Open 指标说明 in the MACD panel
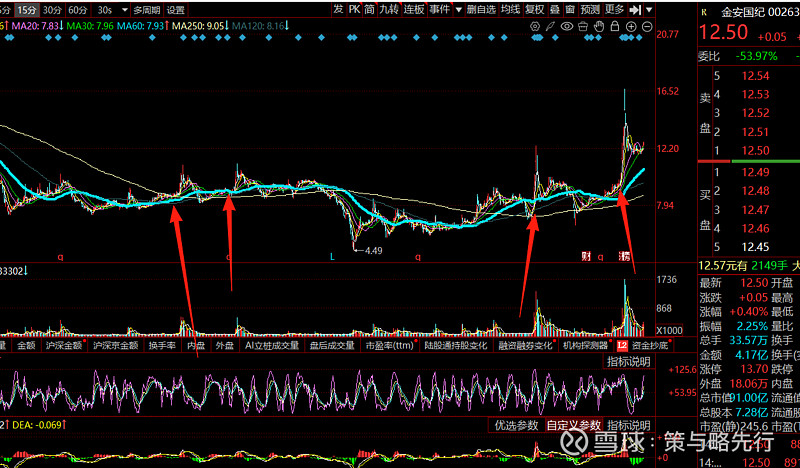Screen dimensions: 800x468 (x=629, y=425)
